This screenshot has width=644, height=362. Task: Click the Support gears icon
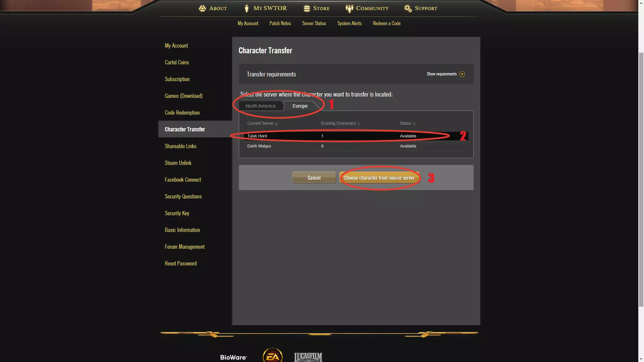pyautogui.click(x=408, y=8)
